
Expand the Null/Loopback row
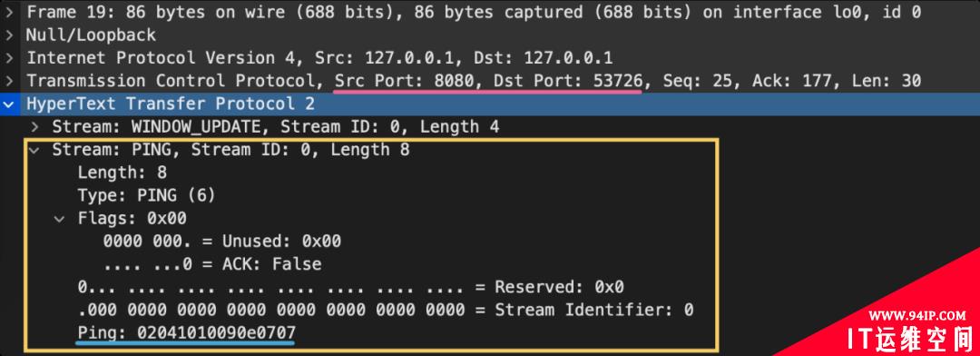click(x=9, y=35)
